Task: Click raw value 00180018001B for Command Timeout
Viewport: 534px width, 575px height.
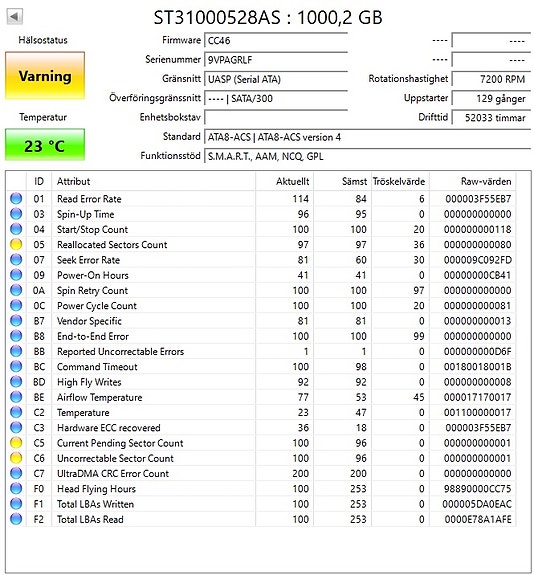Action: point(478,367)
